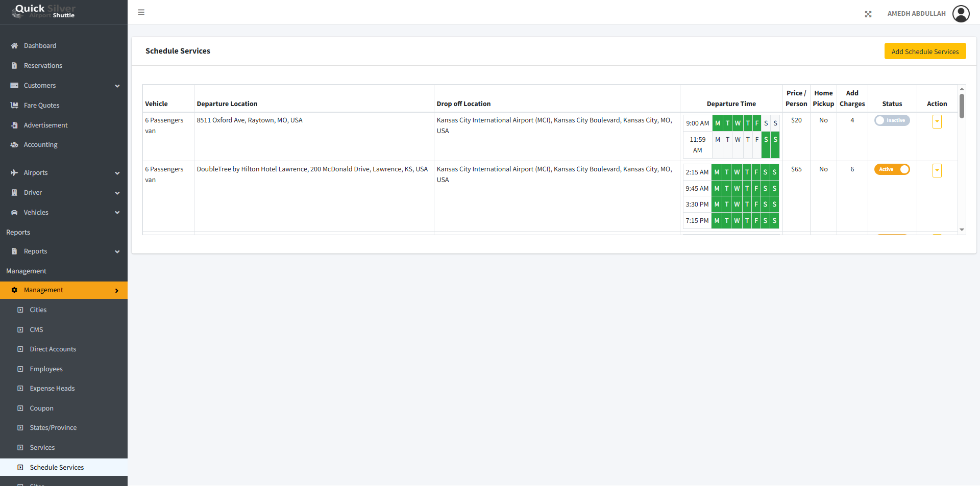Toggle the Active status switch off
This screenshot has height=486, width=980.
(892, 170)
